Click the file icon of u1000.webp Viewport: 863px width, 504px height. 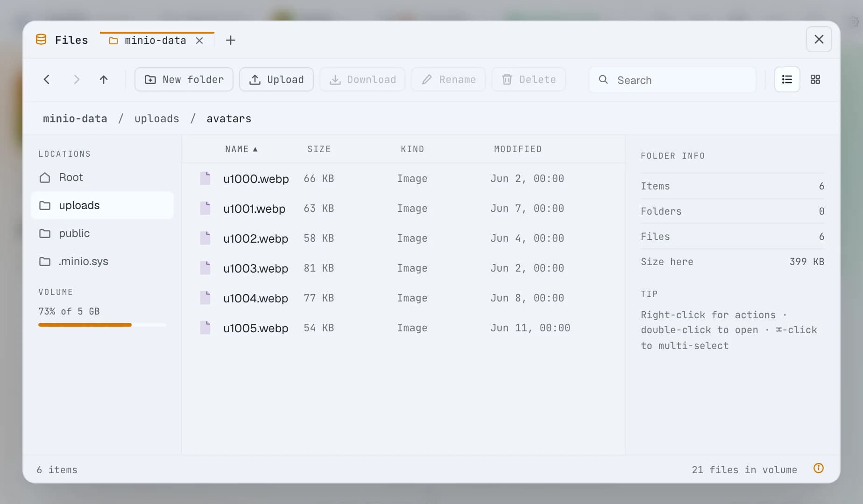205,178
